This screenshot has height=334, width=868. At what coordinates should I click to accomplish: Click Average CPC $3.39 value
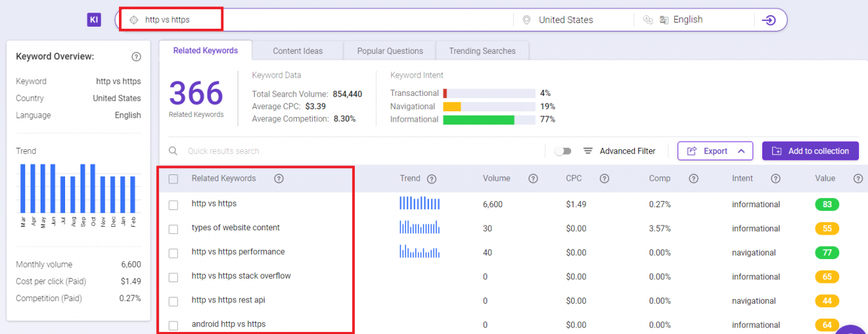coord(316,106)
